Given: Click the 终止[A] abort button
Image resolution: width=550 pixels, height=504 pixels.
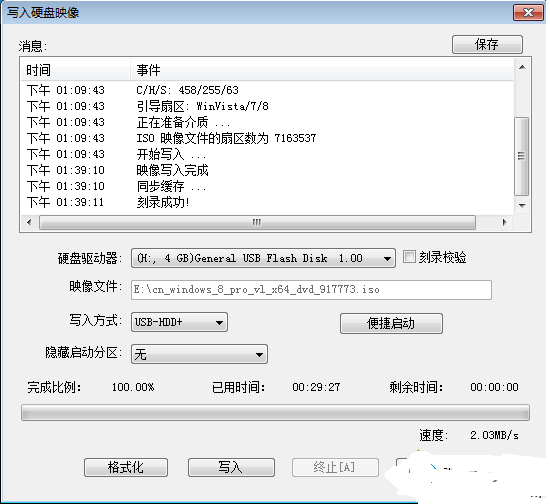Looking at the screenshot, I should coord(335,467).
